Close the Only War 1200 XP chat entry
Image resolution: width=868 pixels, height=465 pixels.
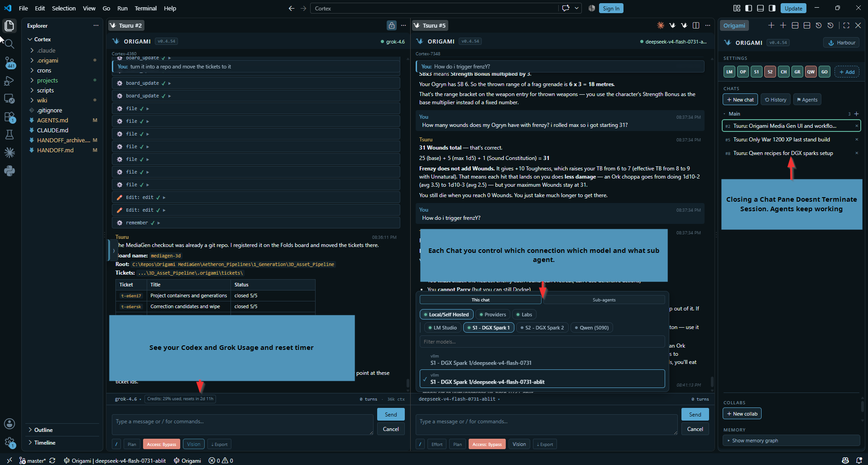point(857,140)
